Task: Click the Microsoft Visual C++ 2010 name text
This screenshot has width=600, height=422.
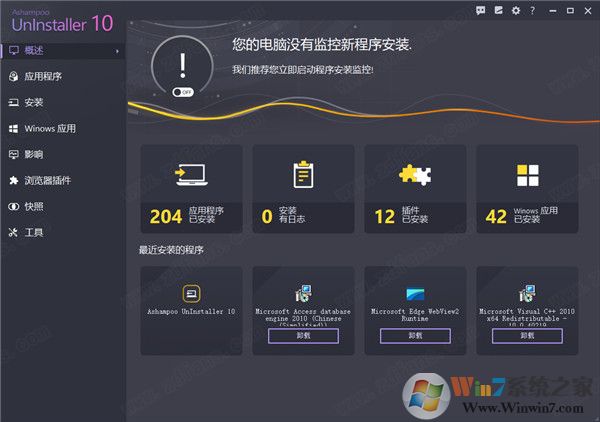Action: coord(527,317)
